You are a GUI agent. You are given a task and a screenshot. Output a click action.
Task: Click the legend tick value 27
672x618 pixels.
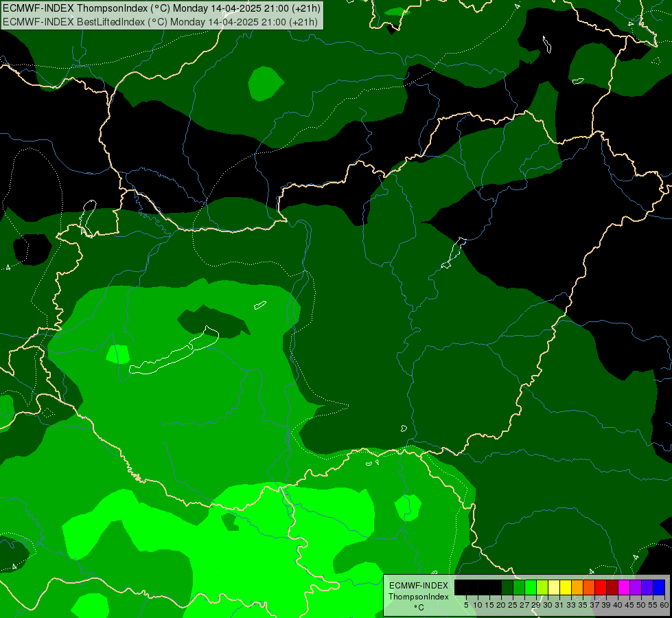click(x=524, y=605)
